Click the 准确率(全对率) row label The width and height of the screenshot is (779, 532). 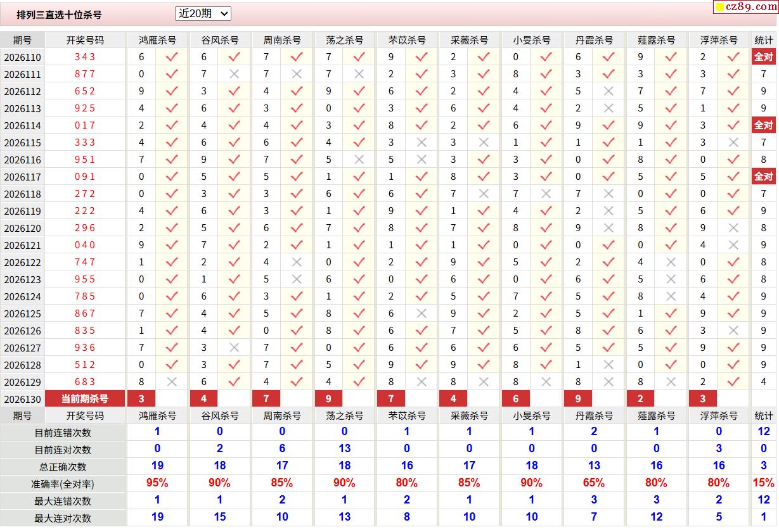pos(63,484)
